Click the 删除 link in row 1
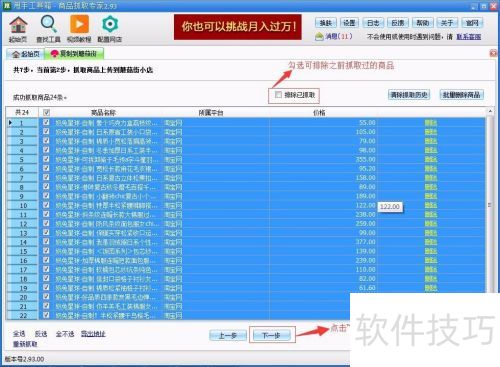500x367 pixels. pos(431,123)
